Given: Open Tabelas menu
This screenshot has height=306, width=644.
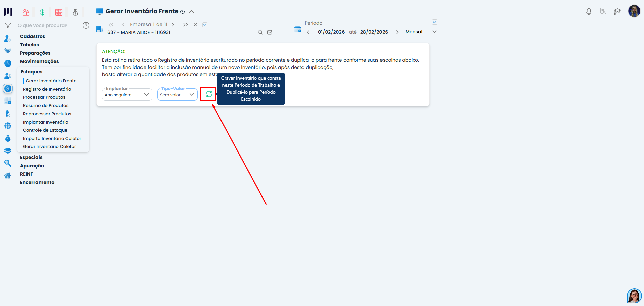Looking at the screenshot, I should coord(29,45).
